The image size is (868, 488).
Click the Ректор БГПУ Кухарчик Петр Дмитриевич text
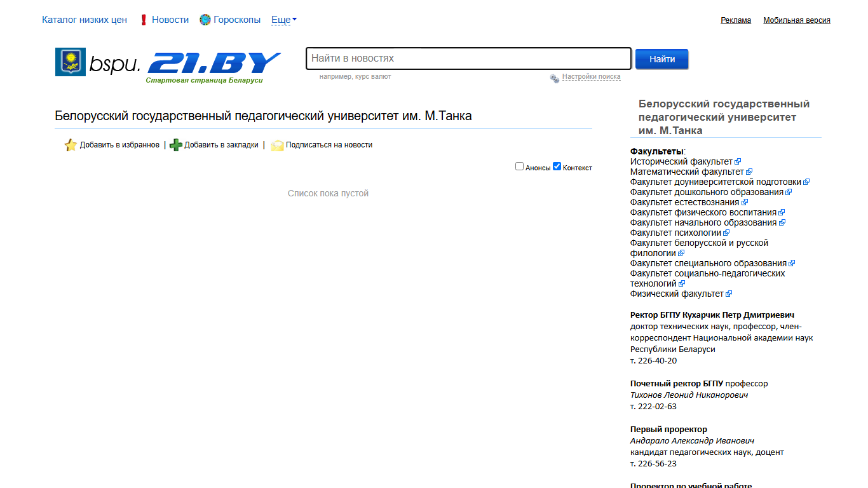point(712,315)
